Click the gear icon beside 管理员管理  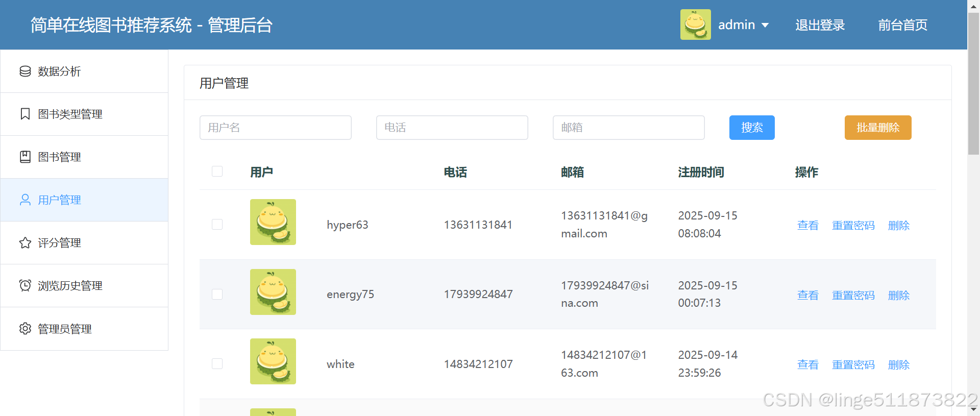tap(25, 329)
